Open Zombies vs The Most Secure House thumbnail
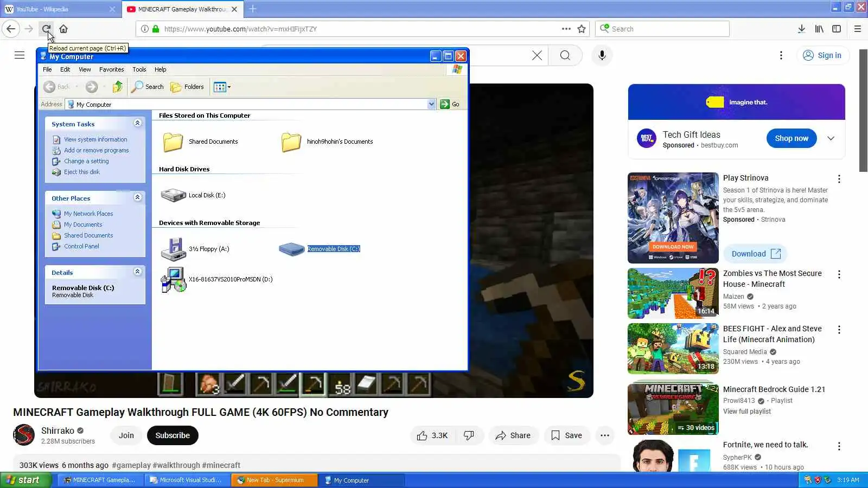This screenshot has height=488, width=868. [673, 293]
